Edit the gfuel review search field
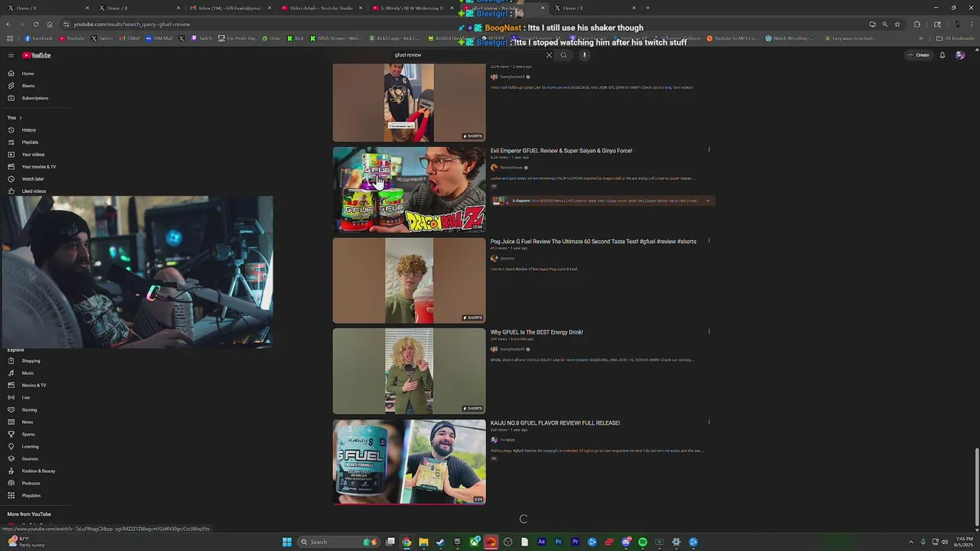This screenshot has height=551, width=980. click(x=467, y=55)
